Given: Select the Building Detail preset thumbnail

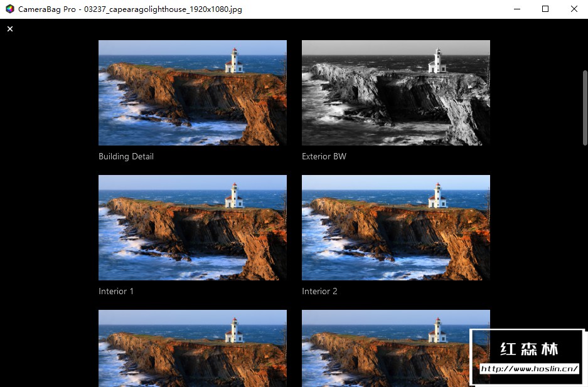Looking at the screenshot, I should tap(193, 93).
